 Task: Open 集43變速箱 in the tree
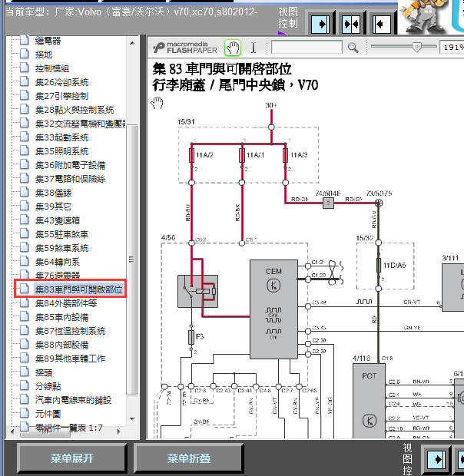(58, 220)
